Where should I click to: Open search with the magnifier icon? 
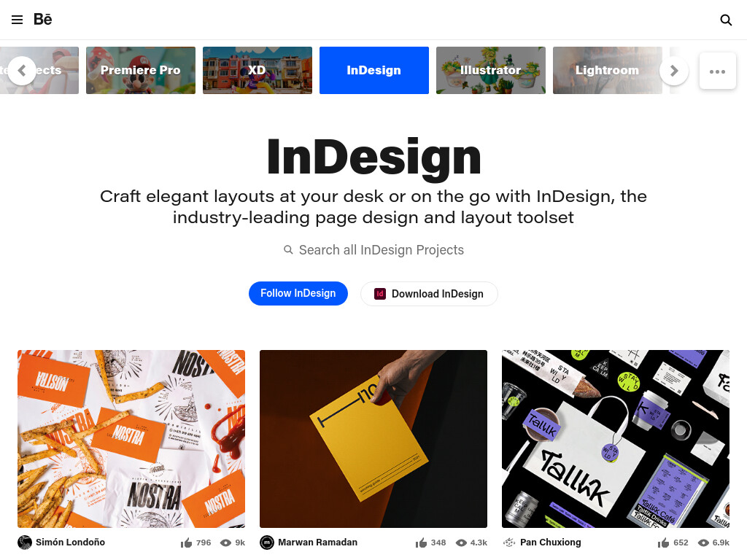tap(726, 20)
